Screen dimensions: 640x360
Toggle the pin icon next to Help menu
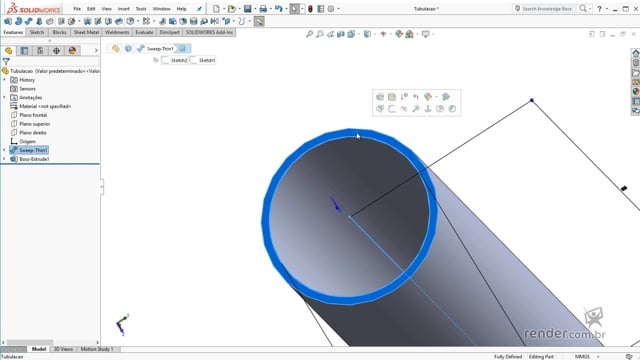pos(199,9)
